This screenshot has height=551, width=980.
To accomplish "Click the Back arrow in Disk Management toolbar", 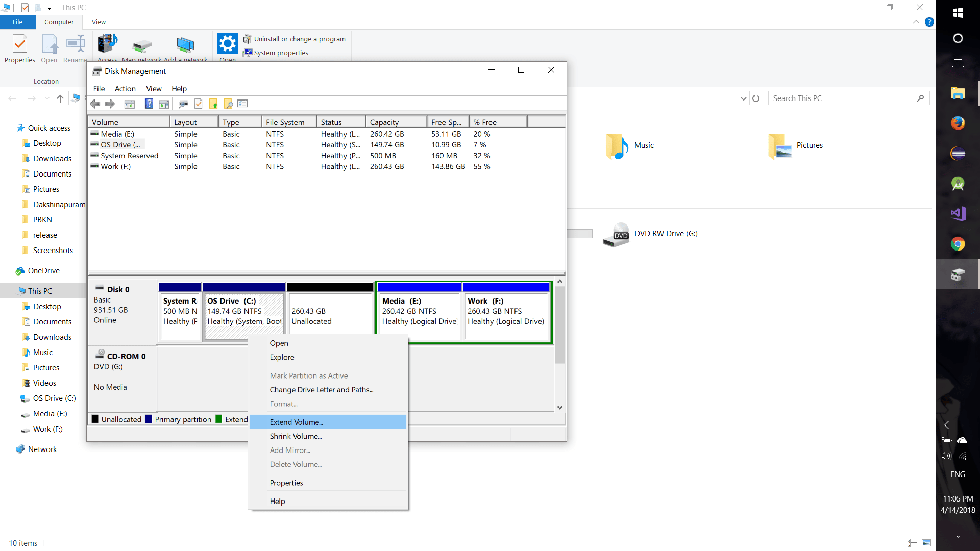I will tap(95, 104).
